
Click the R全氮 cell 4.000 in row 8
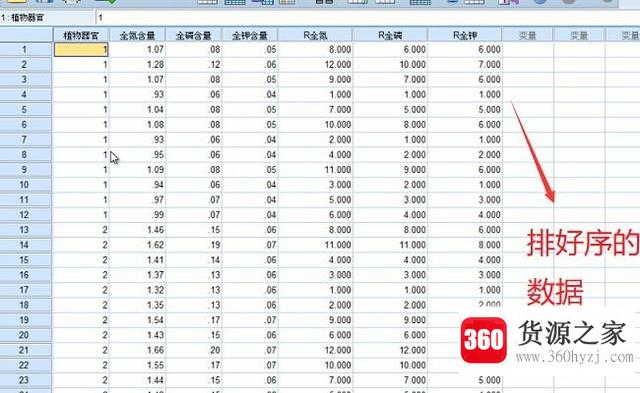click(x=316, y=155)
